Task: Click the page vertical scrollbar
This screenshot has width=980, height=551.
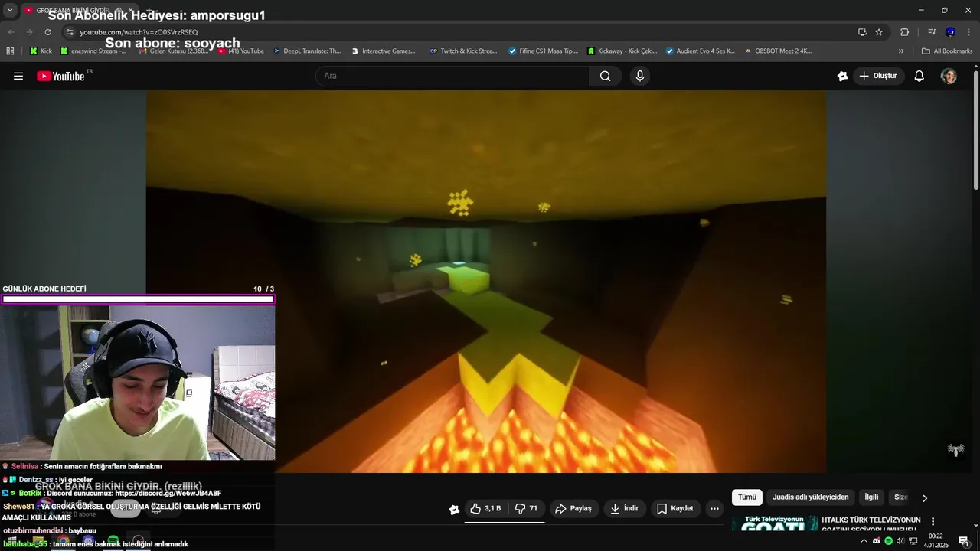Action: (x=975, y=130)
